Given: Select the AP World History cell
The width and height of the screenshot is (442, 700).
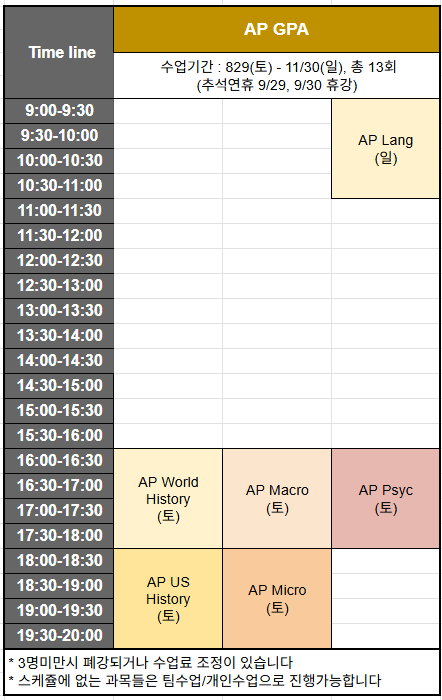Looking at the screenshot, I should (168, 499).
